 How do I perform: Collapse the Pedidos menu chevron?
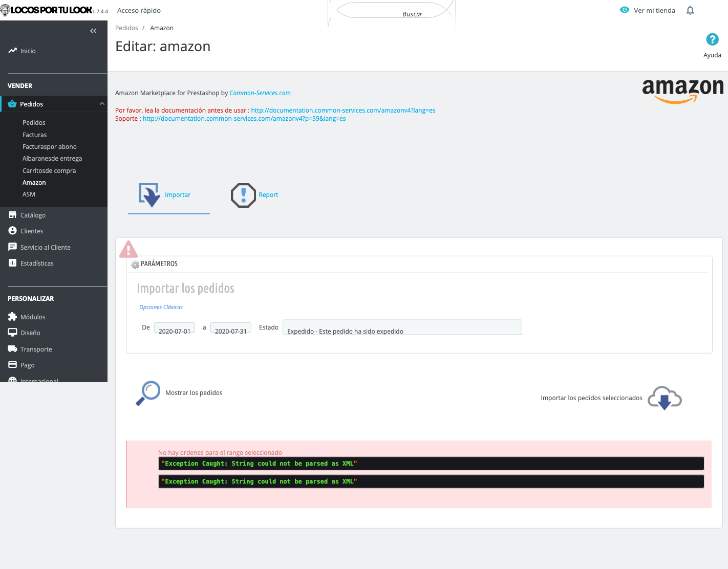pos(102,104)
